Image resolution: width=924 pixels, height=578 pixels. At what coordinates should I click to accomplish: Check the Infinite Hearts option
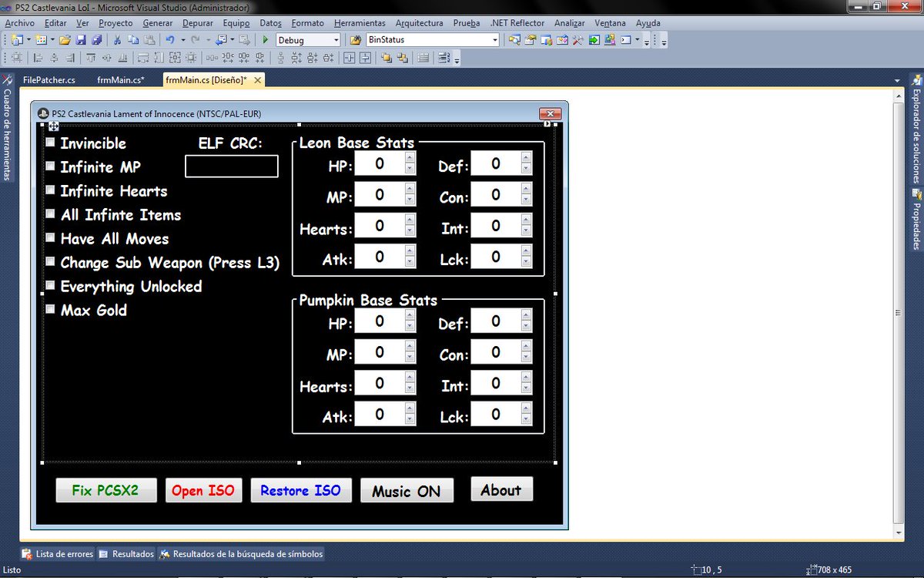pyautogui.click(x=50, y=190)
